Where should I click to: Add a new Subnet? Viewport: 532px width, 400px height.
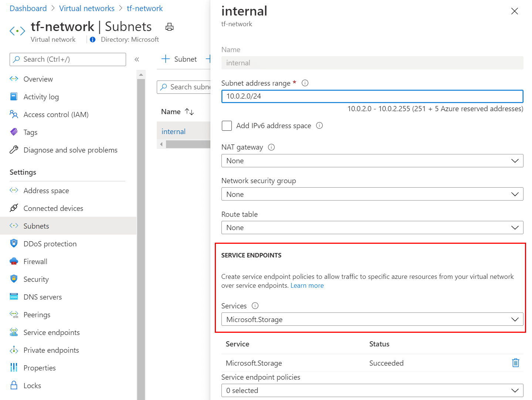pyautogui.click(x=179, y=59)
